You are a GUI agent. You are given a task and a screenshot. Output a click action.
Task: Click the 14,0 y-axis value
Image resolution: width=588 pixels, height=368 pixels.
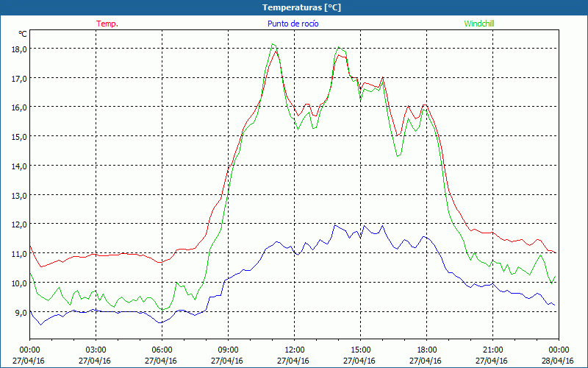tap(19, 166)
